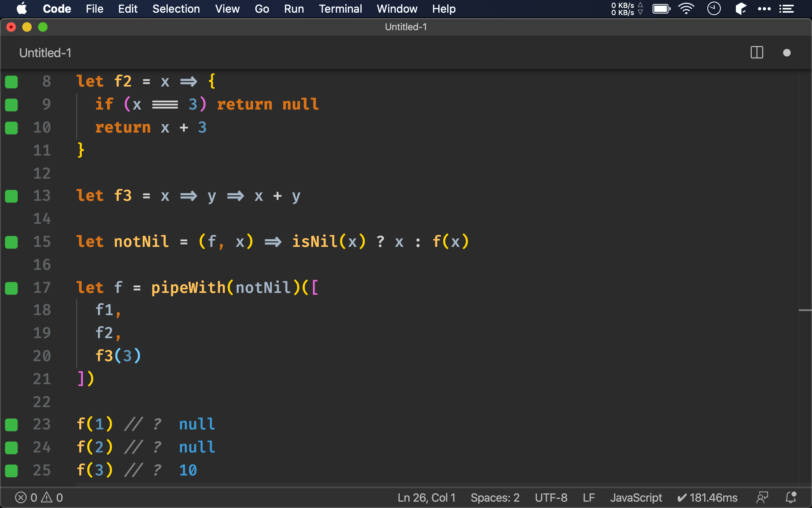Click 'f2,' entry on line 19
This screenshot has height=508, width=812.
pos(108,333)
